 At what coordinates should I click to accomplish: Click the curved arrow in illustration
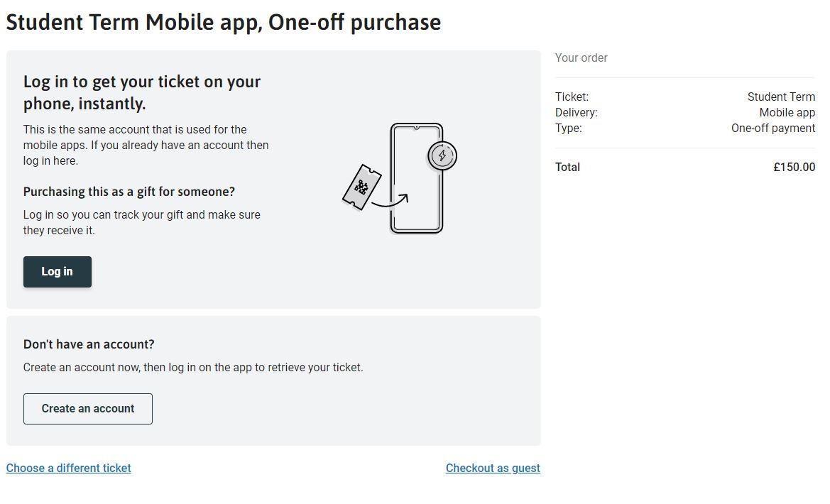coord(392,202)
